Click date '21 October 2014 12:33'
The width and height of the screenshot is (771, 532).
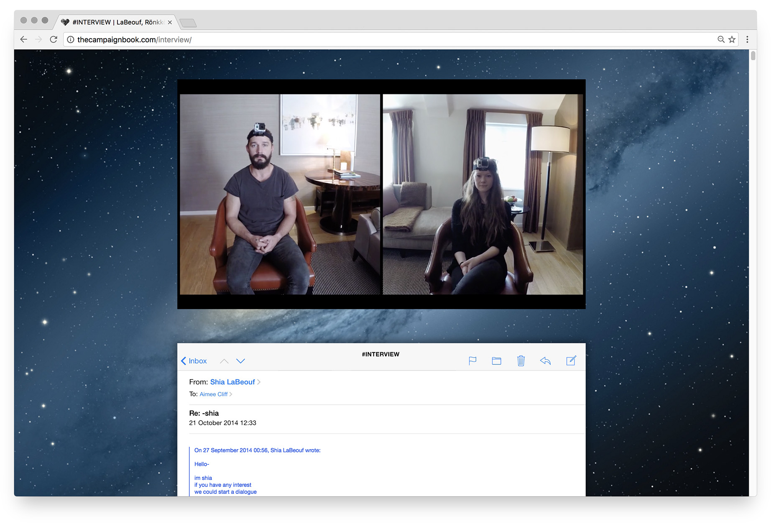coord(222,423)
